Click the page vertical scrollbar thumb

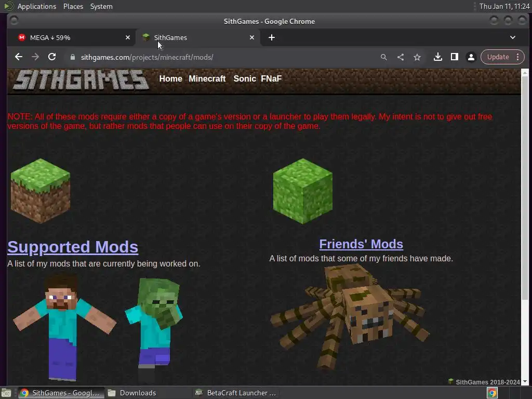(x=525, y=188)
